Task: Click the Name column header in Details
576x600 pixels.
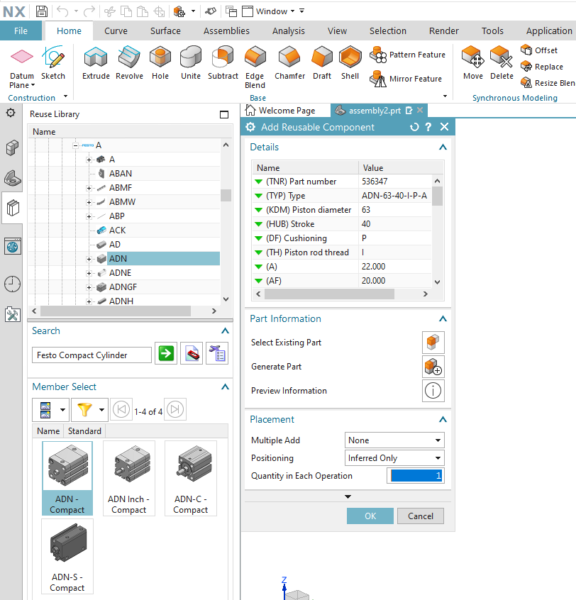Action: click(x=305, y=168)
